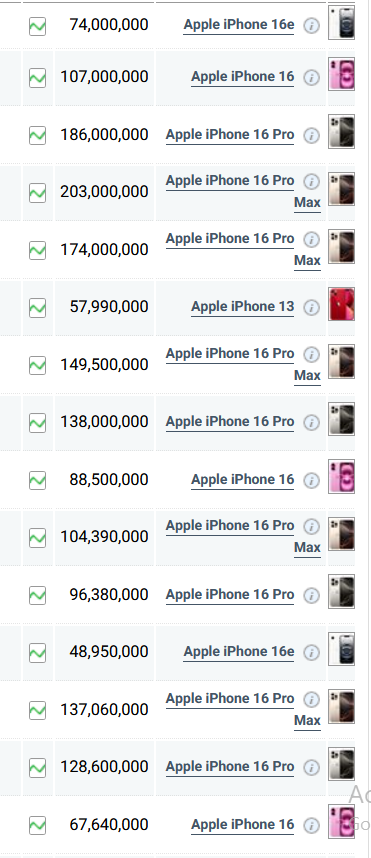Open iPhone 16 Pro link priced 138,000,000
Viewport: 371px width, 858px height.
click(x=230, y=422)
